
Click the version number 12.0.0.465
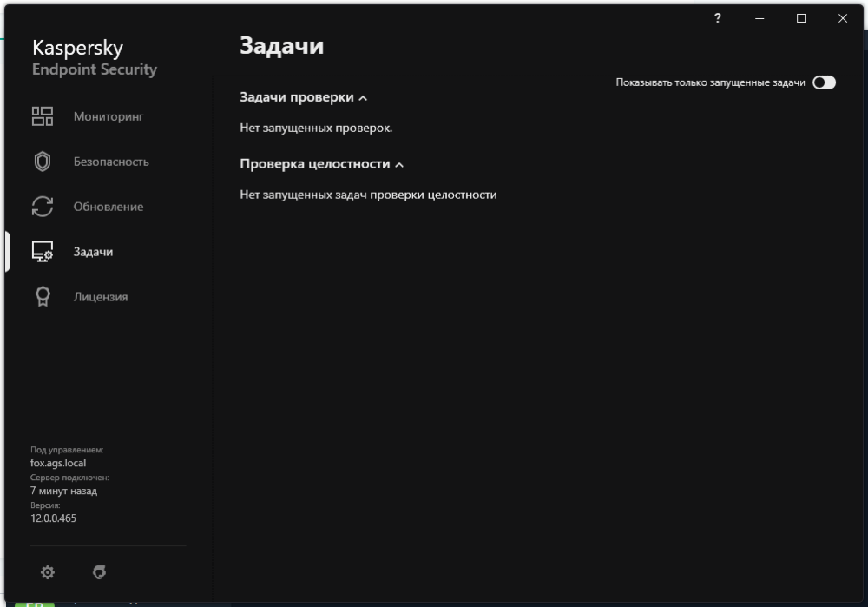click(x=53, y=518)
